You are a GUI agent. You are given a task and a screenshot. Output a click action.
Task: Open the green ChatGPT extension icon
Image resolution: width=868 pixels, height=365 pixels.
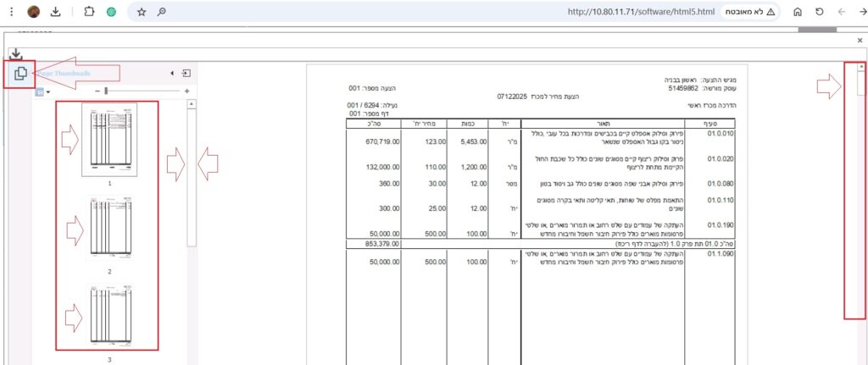tap(111, 13)
